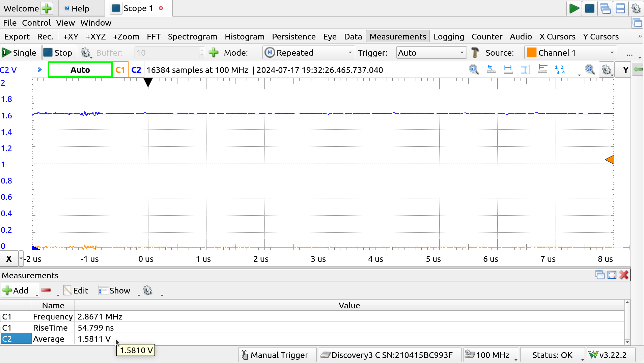The image size is (644, 363).
Task: Switch to the Welcome tab
Action: pyautogui.click(x=21, y=8)
